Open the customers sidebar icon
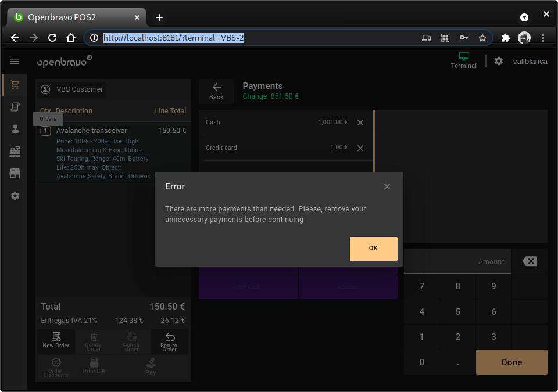 click(x=15, y=129)
